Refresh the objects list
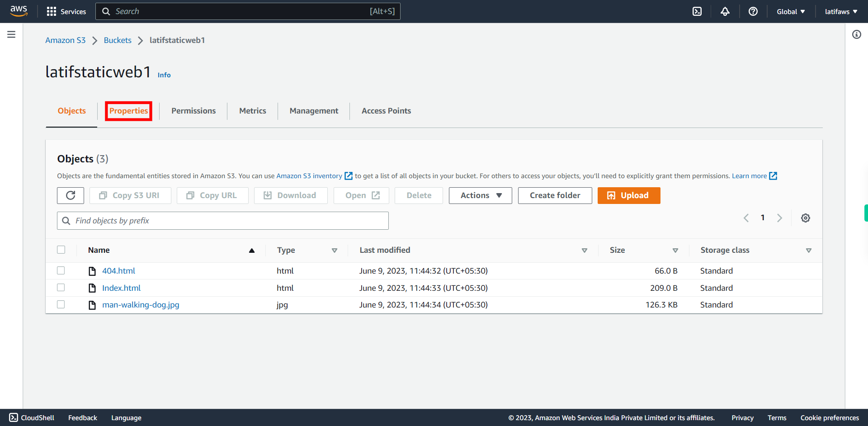The width and height of the screenshot is (868, 426). pyautogui.click(x=71, y=195)
